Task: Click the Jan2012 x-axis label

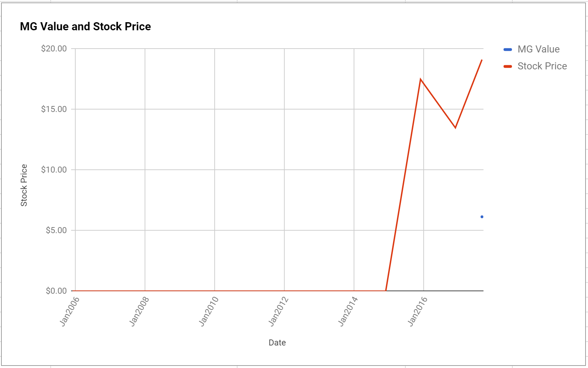Action: pos(279,312)
